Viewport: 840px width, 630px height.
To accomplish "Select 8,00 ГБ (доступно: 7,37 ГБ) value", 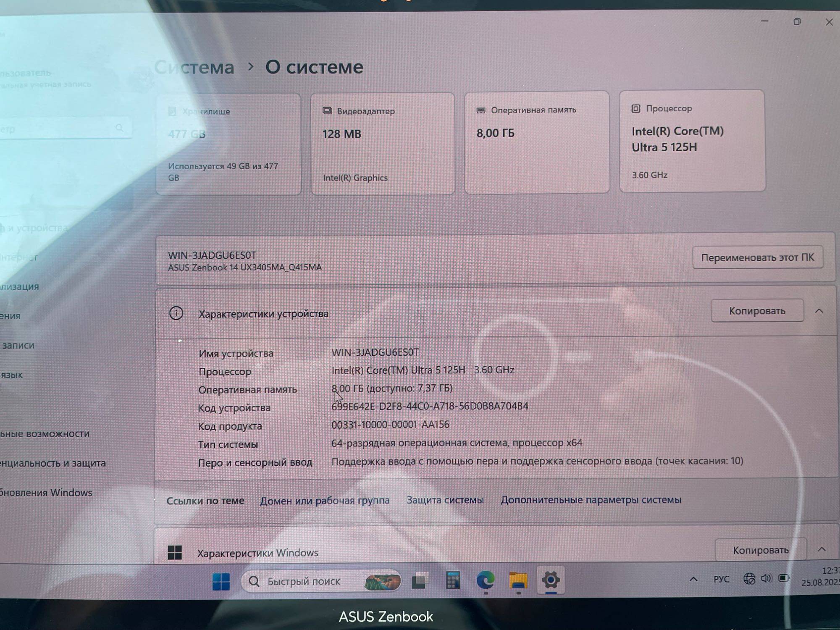I will tap(392, 388).
